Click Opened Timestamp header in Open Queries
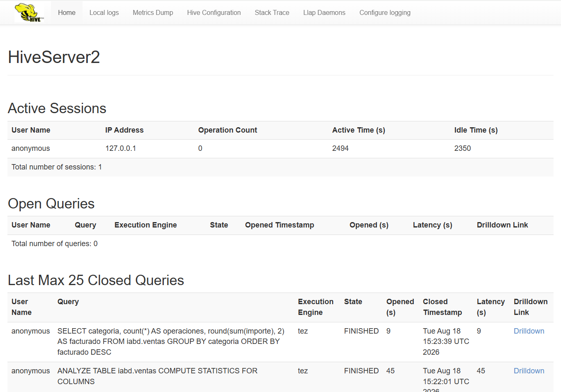The width and height of the screenshot is (561, 392). pyautogui.click(x=279, y=225)
